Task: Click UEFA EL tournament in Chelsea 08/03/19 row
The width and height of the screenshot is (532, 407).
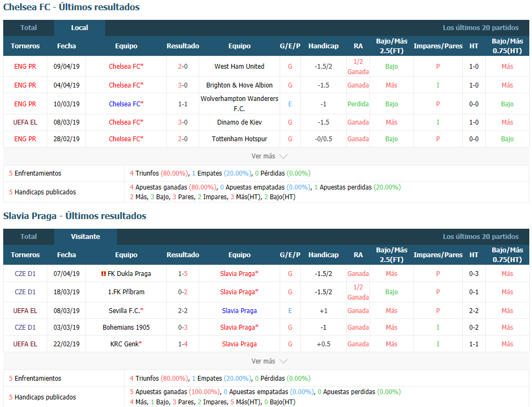Action: [x=25, y=122]
